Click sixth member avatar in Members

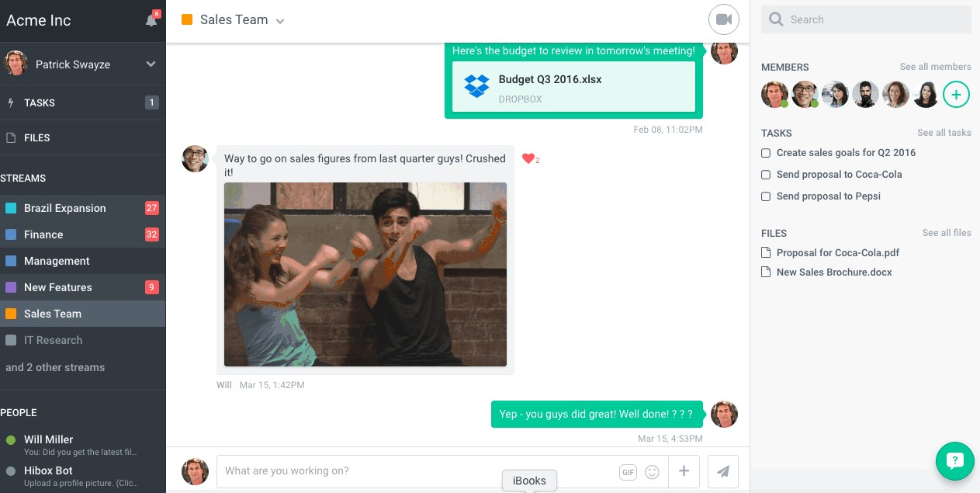(926, 95)
